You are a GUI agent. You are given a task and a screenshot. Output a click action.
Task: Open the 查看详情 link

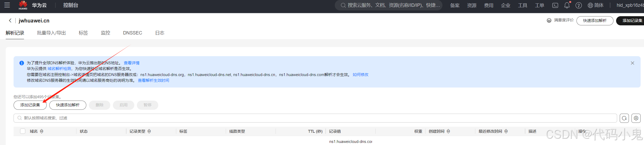coord(132,63)
